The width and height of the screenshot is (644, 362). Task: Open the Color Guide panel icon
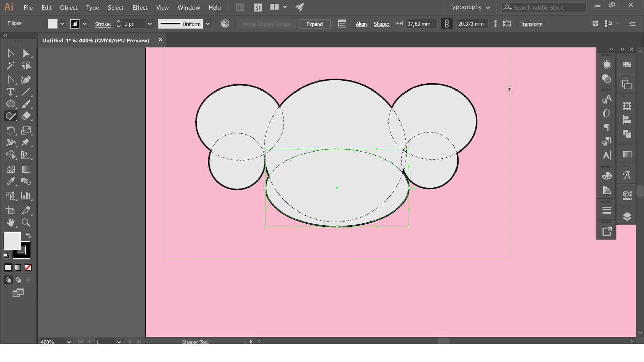pyautogui.click(x=607, y=191)
